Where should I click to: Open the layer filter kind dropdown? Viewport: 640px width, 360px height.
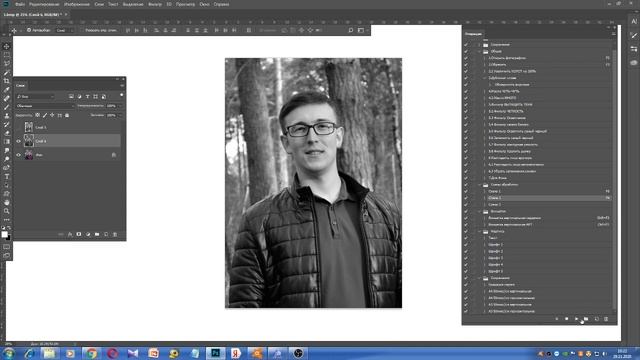[35, 96]
